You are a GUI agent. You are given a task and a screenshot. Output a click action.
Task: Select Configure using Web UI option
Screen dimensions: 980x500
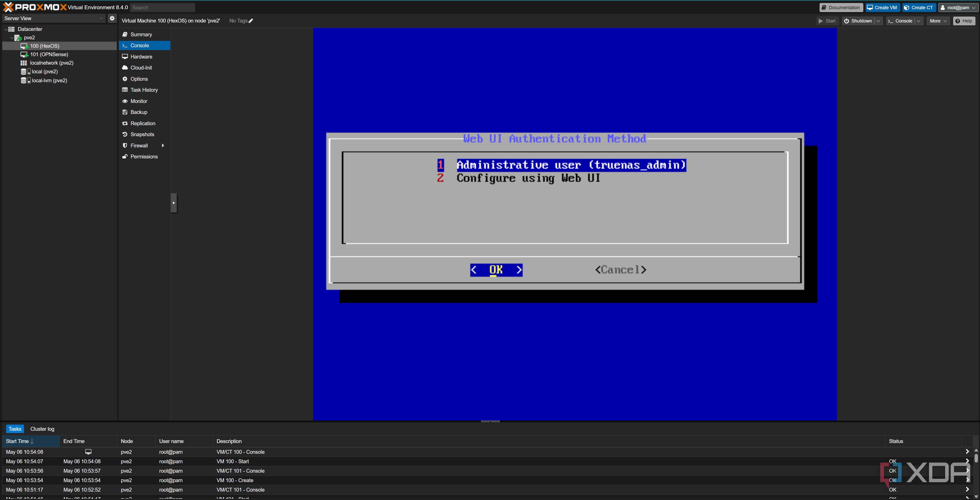point(528,178)
